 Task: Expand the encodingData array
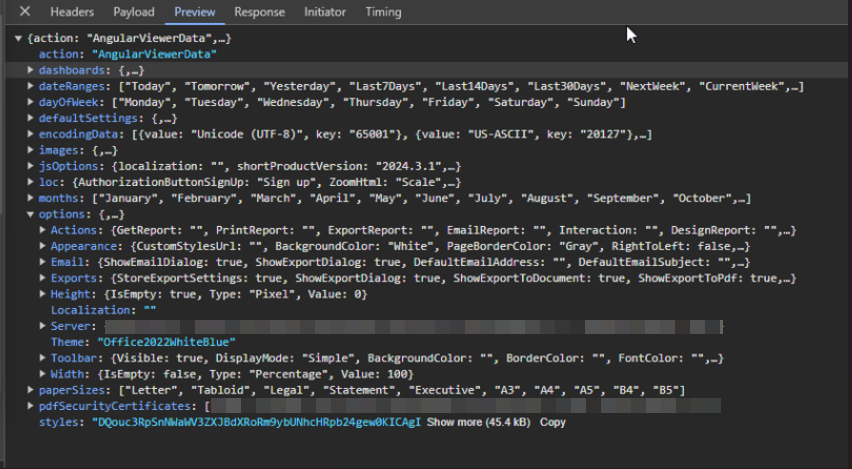(x=30, y=134)
